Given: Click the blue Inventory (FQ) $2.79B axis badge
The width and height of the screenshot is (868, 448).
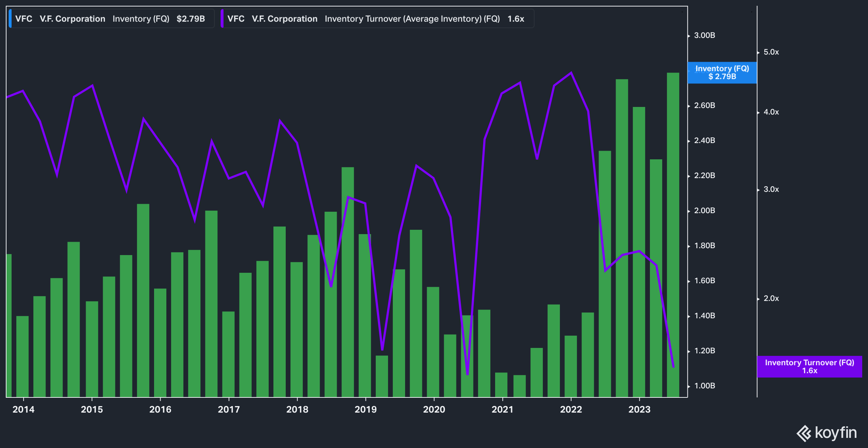Looking at the screenshot, I should click(721, 72).
